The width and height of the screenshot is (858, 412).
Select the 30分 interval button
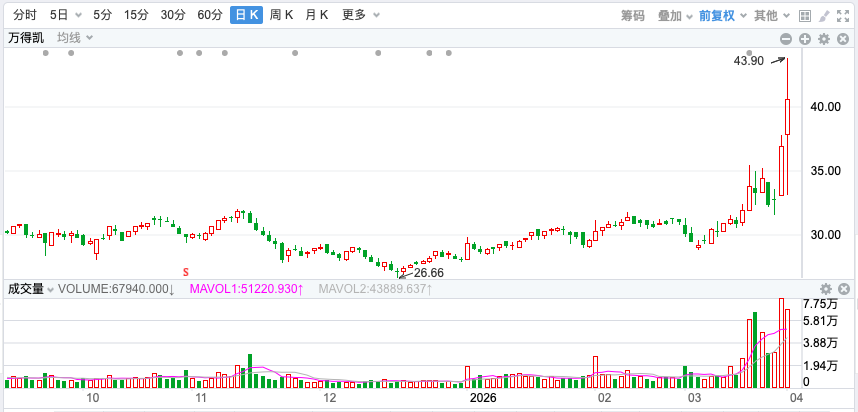(x=173, y=15)
